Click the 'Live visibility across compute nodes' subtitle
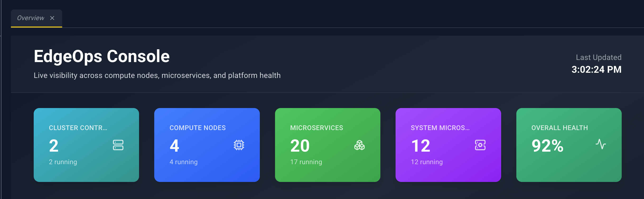 click(157, 75)
